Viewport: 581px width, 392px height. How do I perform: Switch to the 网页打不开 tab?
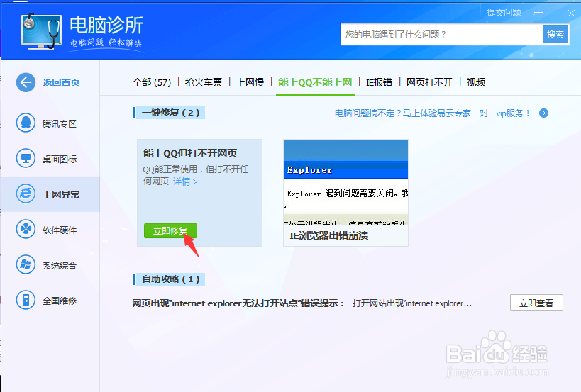tap(429, 82)
